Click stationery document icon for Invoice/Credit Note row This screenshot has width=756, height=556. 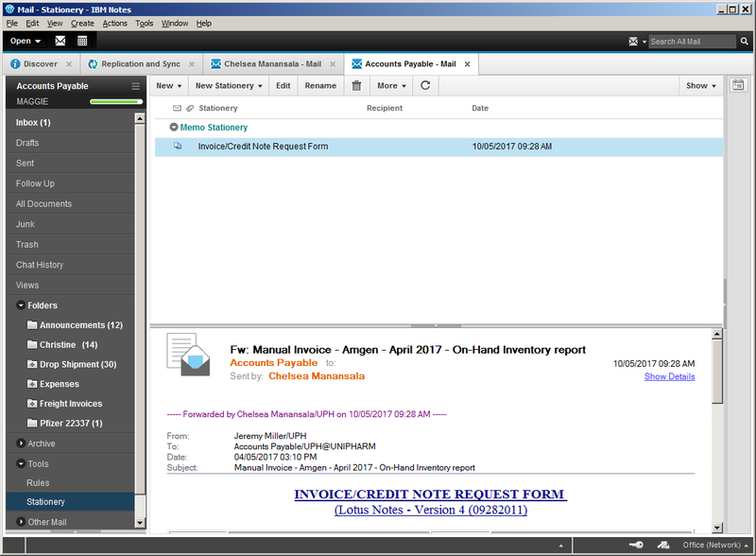[178, 146]
